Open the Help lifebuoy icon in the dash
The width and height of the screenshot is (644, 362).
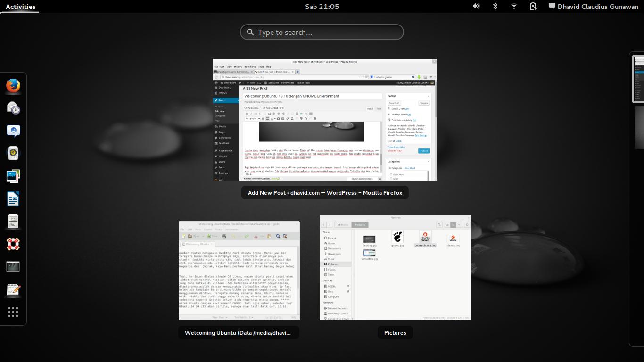13,244
